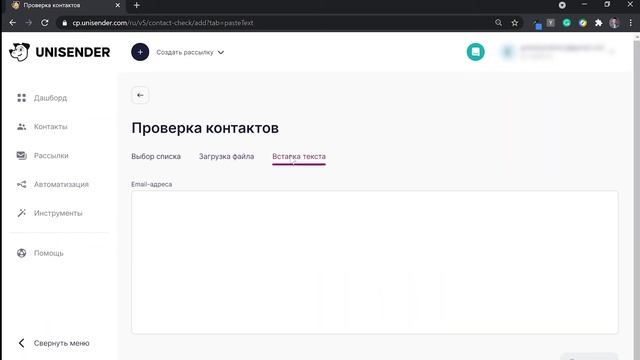Click the Свернуть меню chevron arrow
The height and width of the screenshot is (360, 640).
[22, 343]
